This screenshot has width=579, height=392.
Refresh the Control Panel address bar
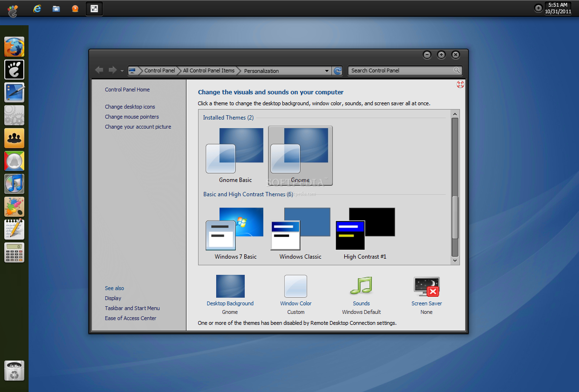(x=338, y=70)
